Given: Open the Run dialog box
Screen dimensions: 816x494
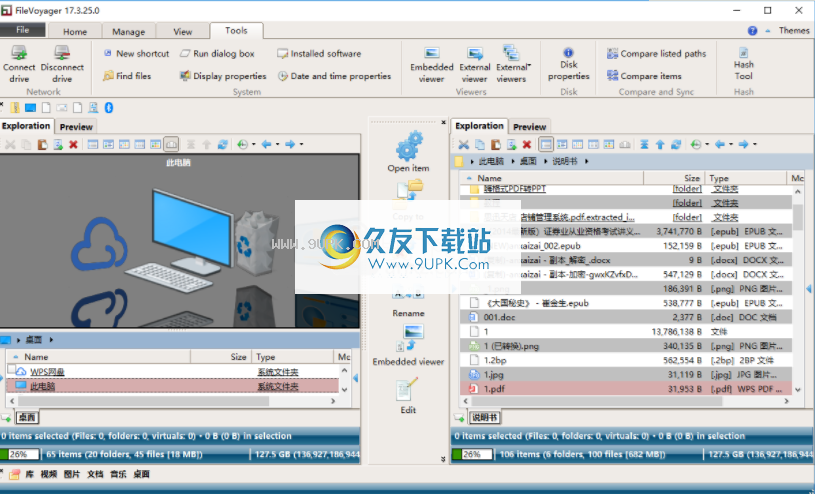Looking at the screenshot, I should point(217,54).
